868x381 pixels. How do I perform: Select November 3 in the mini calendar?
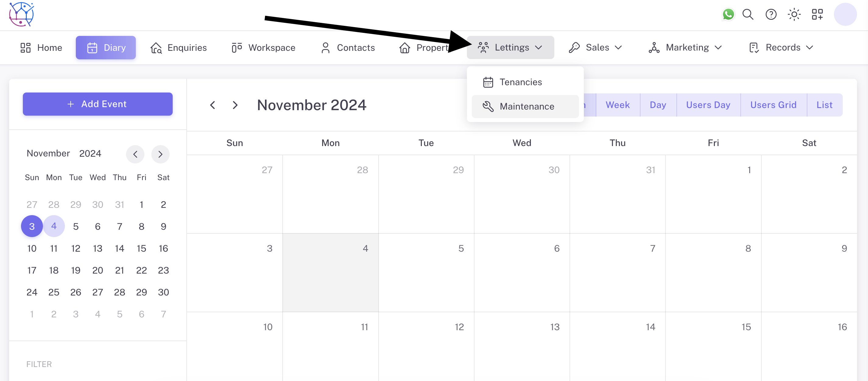(x=32, y=226)
